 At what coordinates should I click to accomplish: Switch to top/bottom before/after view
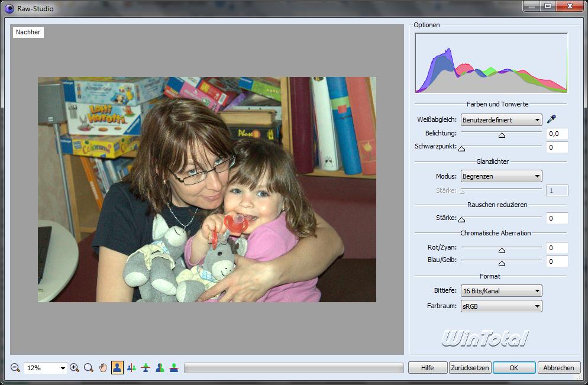(146, 368)
